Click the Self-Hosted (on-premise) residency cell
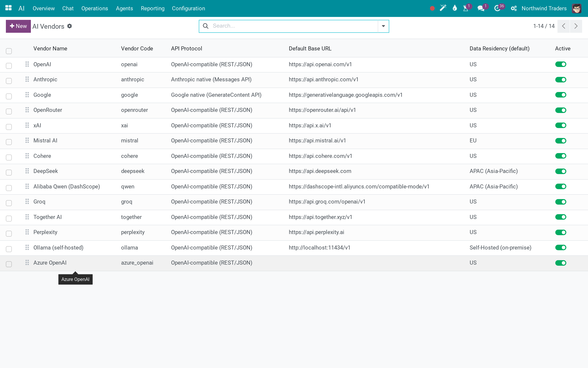Image resolution: width=588 pixels, height=368 pixels. (501, 247)
